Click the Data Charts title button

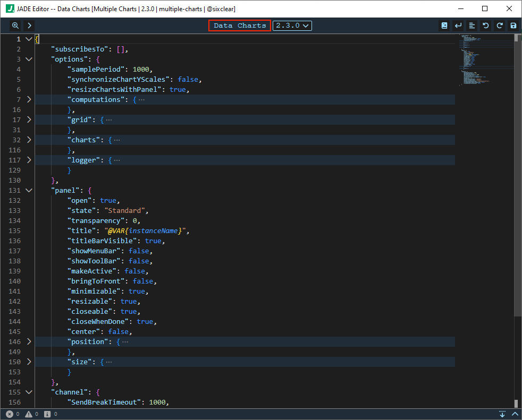240,25
